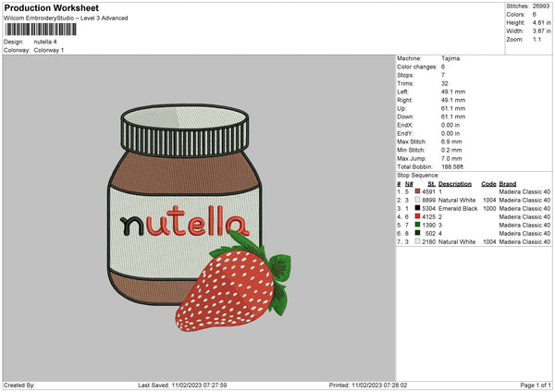Click the 'N#' column header
The width and height of the screenshot is (555, 392).
point(409,184)
